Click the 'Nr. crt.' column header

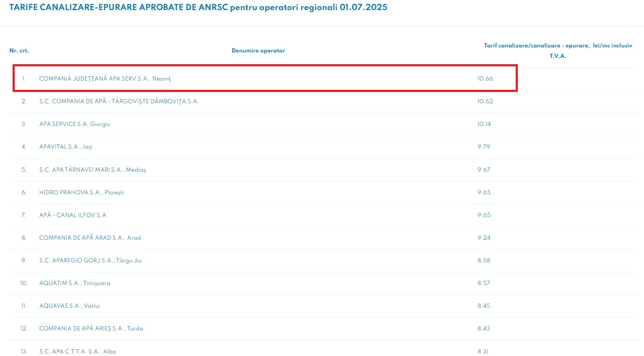pyautogui.click(x=19, y=51)
